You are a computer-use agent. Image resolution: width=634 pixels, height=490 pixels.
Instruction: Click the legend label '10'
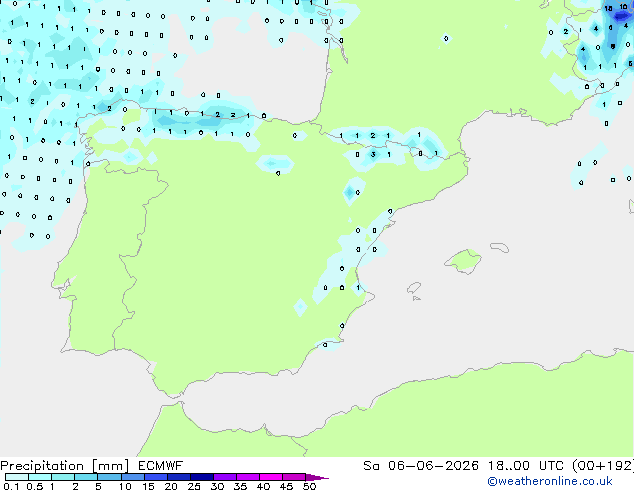coord(125,486)
